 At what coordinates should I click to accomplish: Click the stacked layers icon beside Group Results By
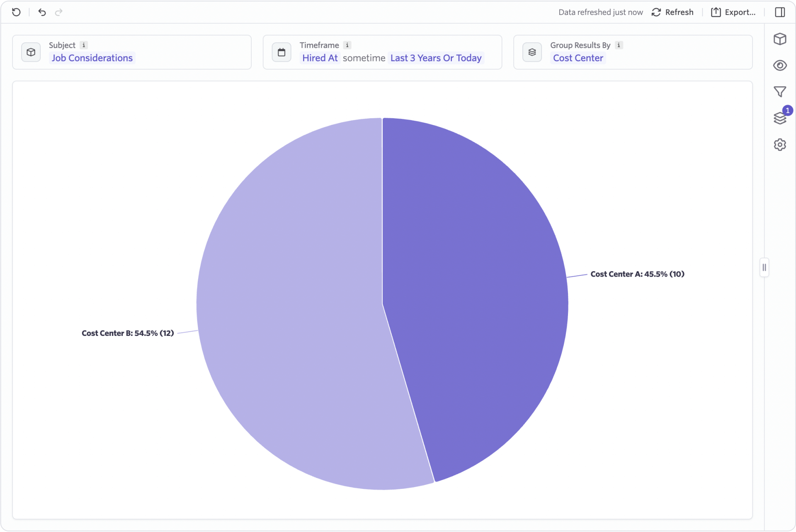532,52
